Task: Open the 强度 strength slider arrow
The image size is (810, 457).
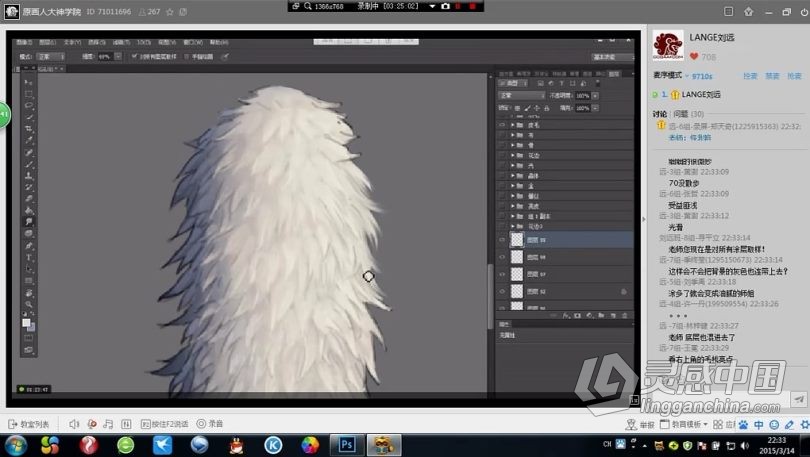Action: point(118,56)
